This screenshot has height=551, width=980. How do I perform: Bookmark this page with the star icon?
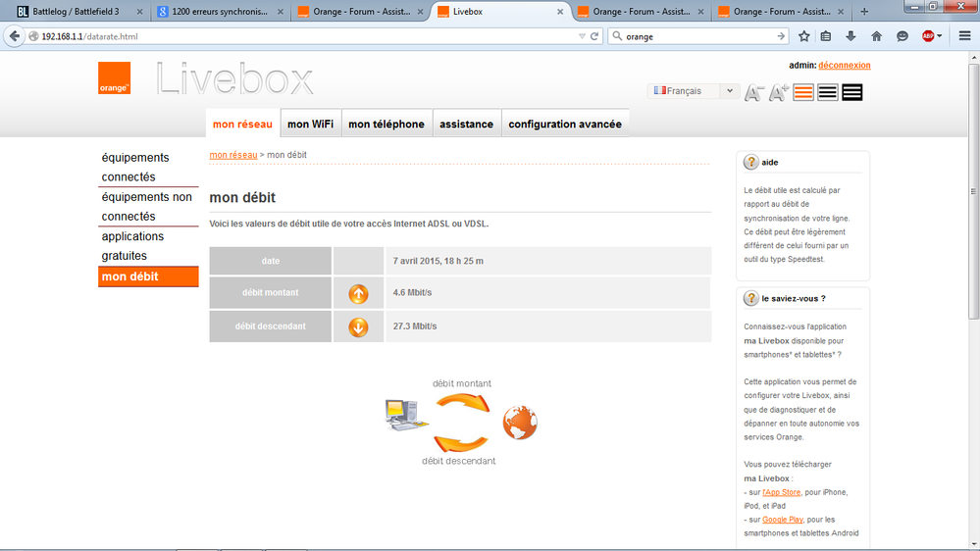tap(803, 36)
